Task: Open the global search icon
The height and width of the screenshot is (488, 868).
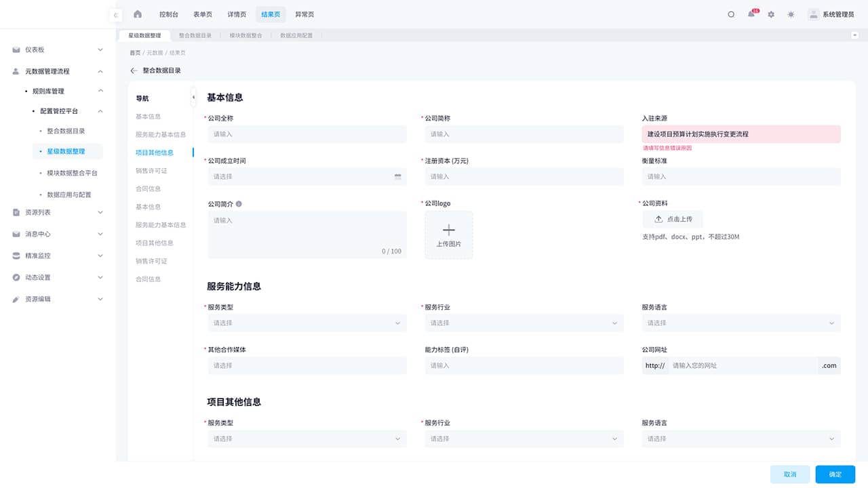Action: point(731,14)
